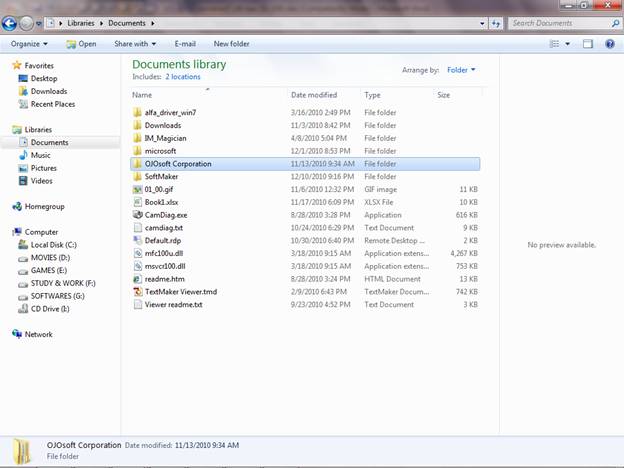Select the 01_00.gif image file icon
Viewport: 624px width, 468px height.
click(x=137, y=189)
